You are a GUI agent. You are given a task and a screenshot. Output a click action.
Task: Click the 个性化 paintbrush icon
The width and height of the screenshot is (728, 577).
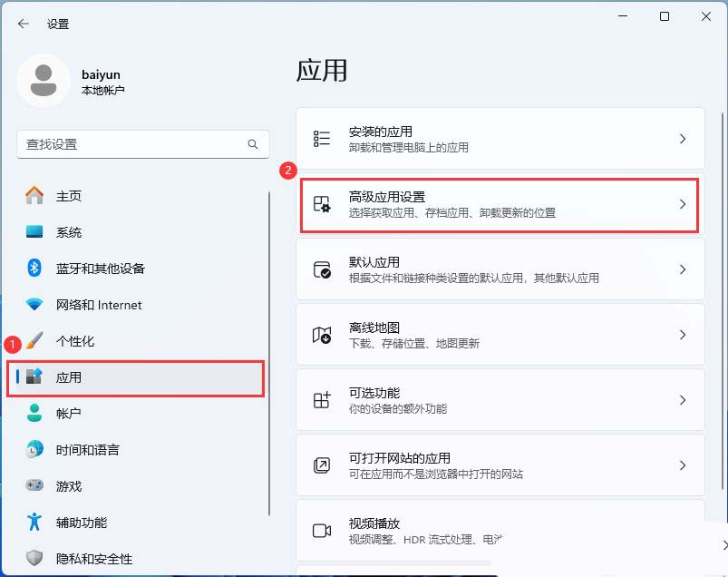pyautogui.click(x=34, y=341)
